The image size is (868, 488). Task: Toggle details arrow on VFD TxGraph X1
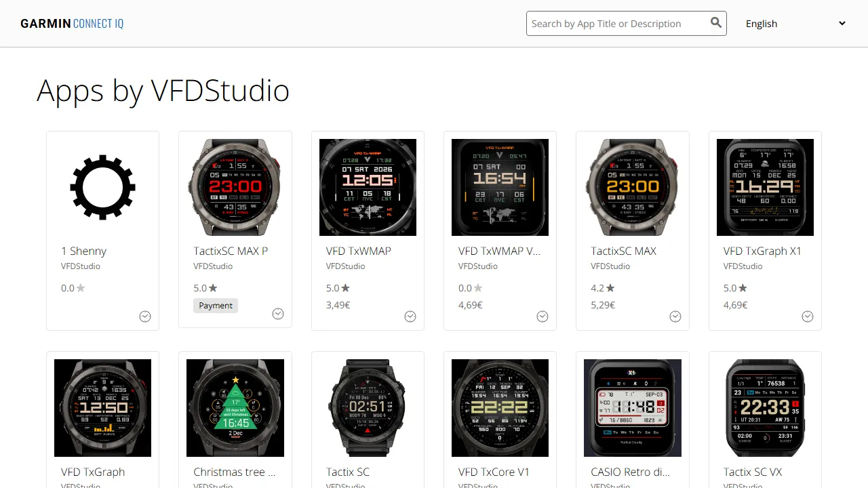808,316
